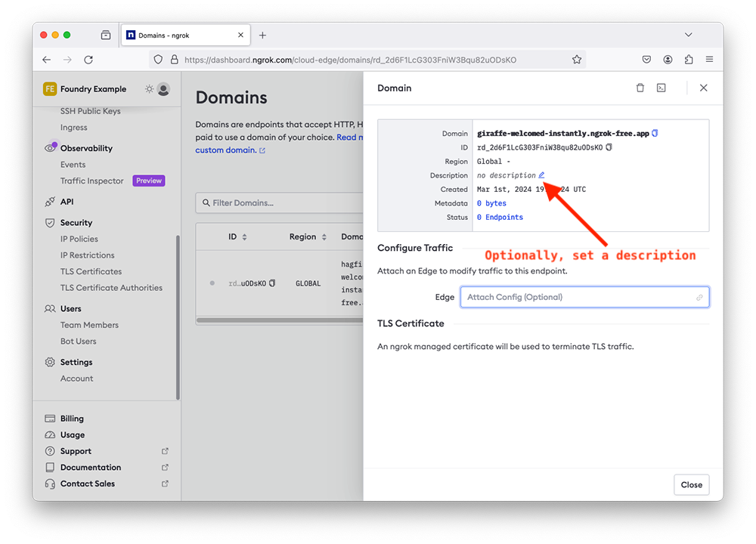The width and height of the screenshot is (756, 544).
Task: Copy ID icon next to rd…uODsKO in table
Action: [272, 283]
